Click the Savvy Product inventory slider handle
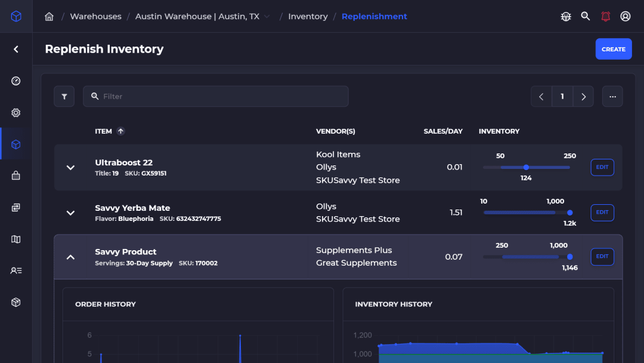The width and height of the screenshot is (644, 363). [x=569, y=257]
